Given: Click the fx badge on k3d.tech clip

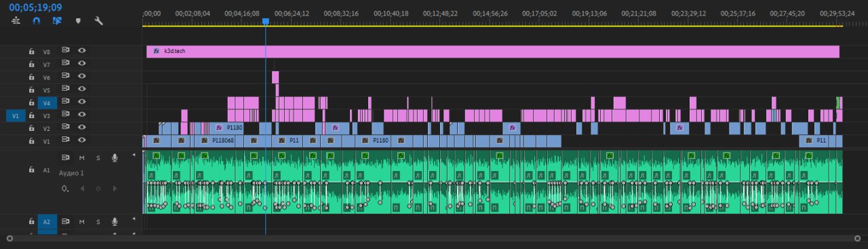Looking at the screenshot, I should pyautogui.click(x=156, y=52).
